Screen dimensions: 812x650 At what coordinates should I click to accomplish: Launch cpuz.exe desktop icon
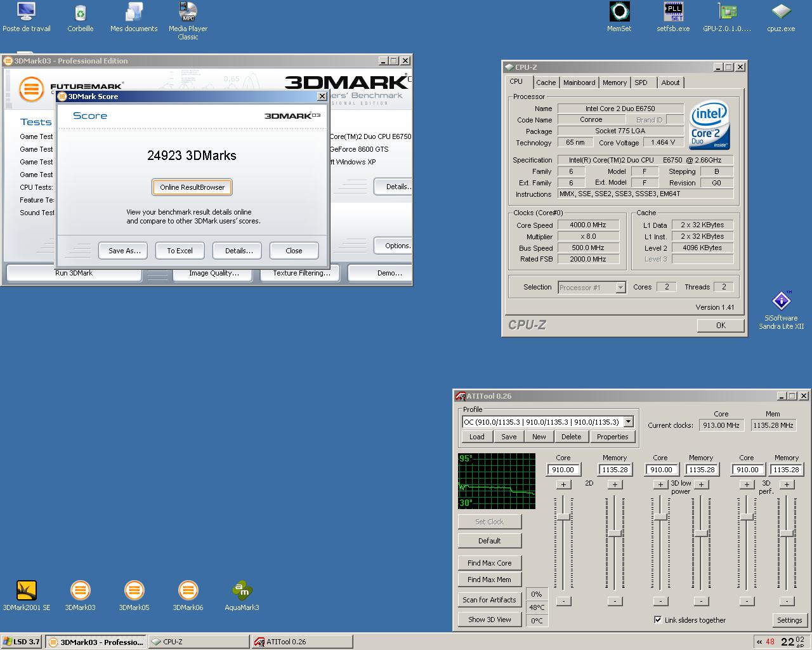(x=781, y=17)
